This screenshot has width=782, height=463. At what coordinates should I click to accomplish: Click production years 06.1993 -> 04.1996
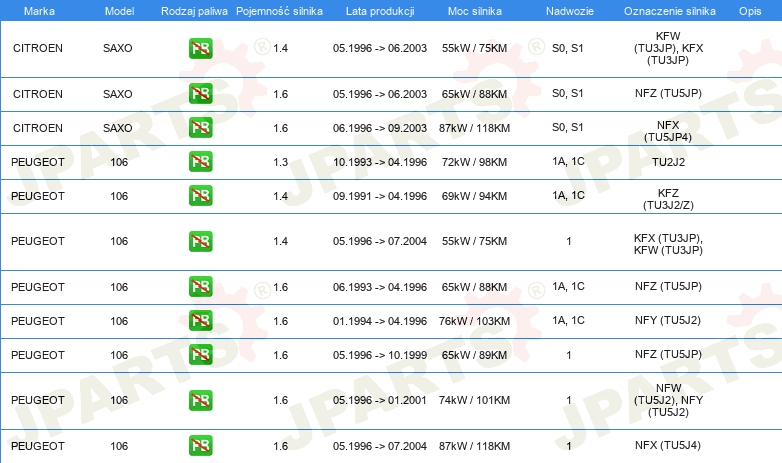coord(380,287)
